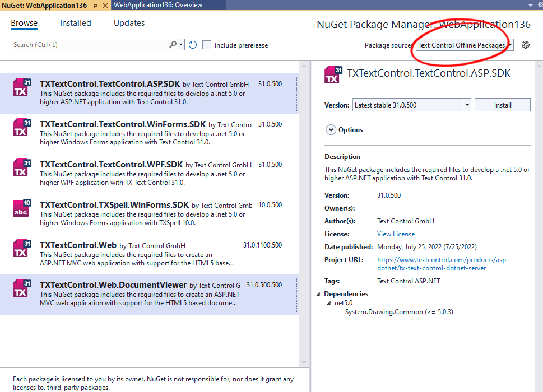543x392 pixels.
Task: Click the System.Drawing.Common dependency entry
Action: tap(399, 312)
